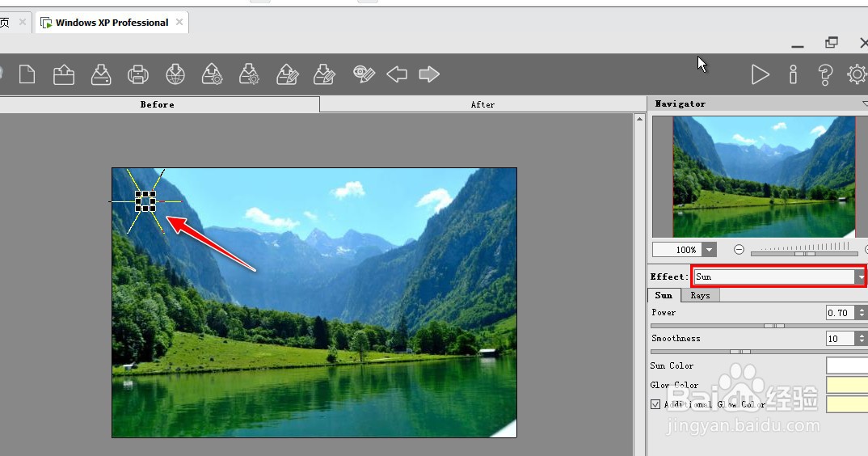Open an image file with the up-arrow folder icon
This screenshot has width=868, height=456.
click(64, 74)
